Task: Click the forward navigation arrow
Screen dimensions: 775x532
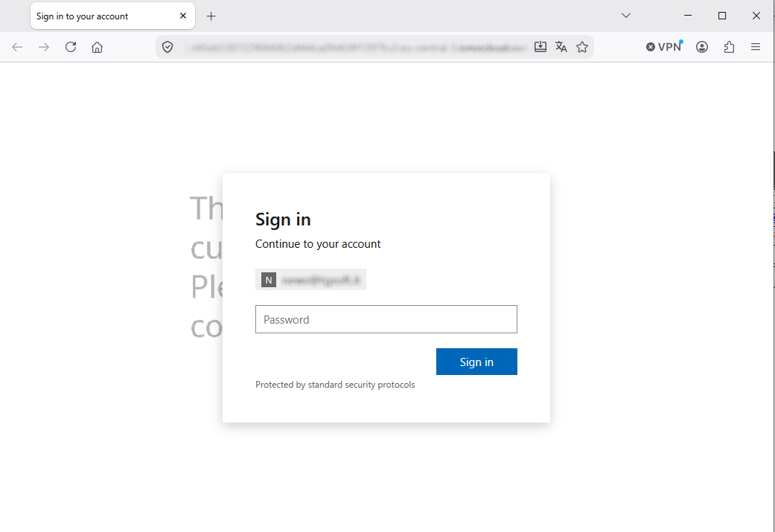Action: coord(44,47)
